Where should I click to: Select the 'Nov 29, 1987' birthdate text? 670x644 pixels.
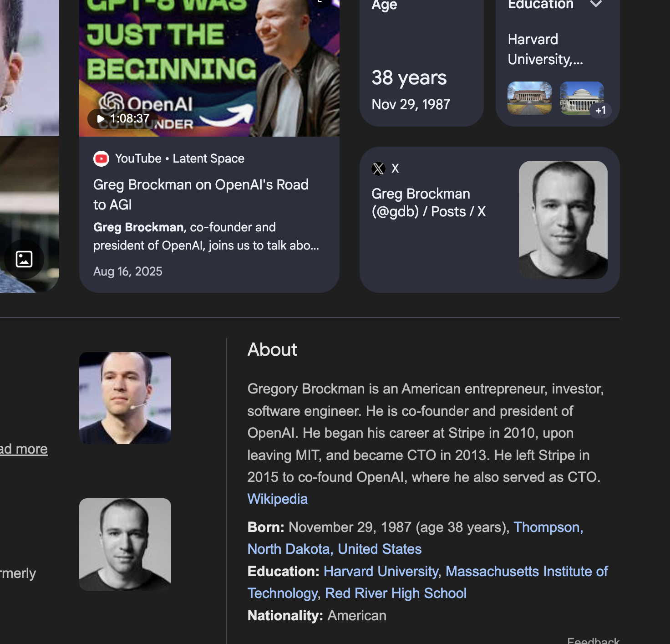[x=411, y=104]
